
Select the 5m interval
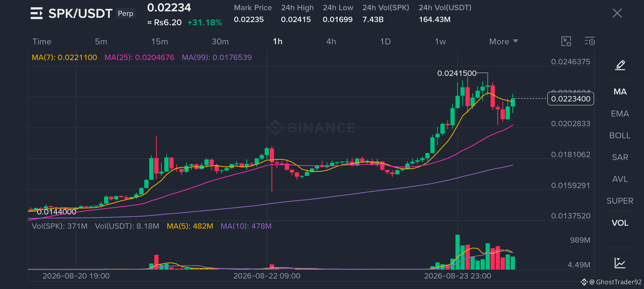(101, 41)
